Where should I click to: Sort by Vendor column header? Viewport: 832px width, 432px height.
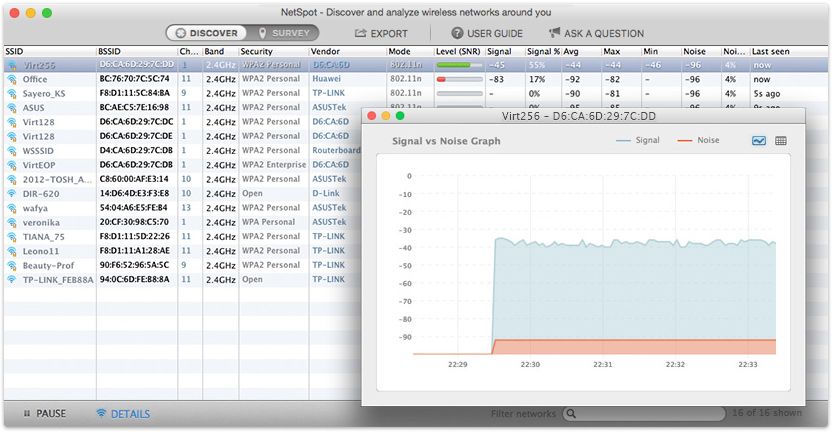point(325,51)
